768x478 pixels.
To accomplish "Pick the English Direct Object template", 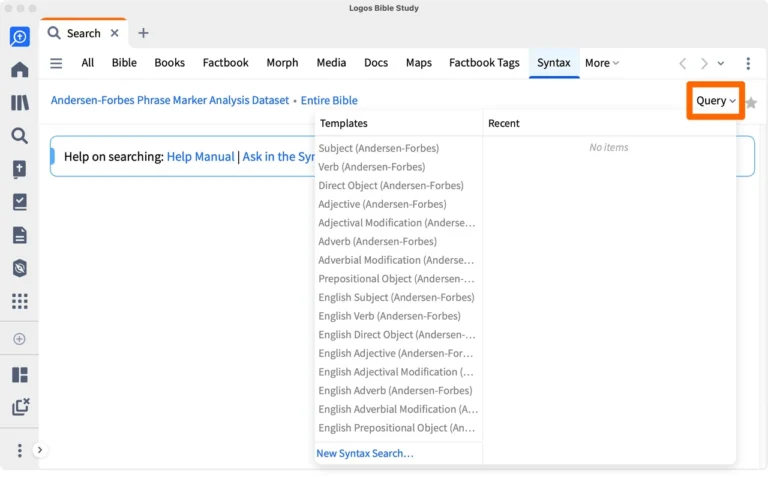I will 397,335.
